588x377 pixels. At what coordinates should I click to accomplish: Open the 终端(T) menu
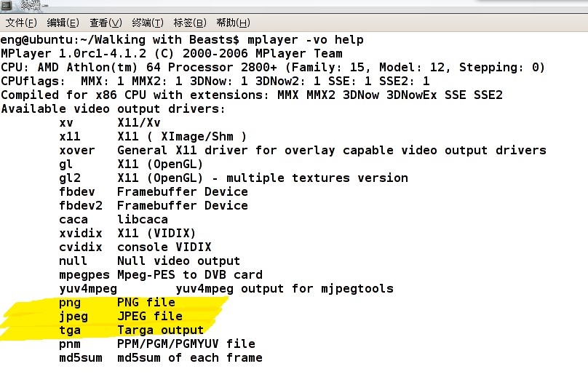(x=148, y=23)
